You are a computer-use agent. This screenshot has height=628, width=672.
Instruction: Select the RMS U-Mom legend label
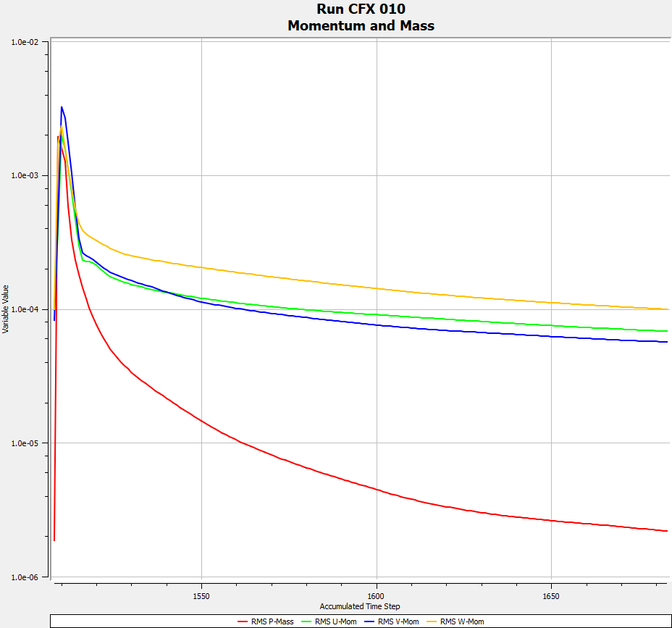tap(336, 621)
